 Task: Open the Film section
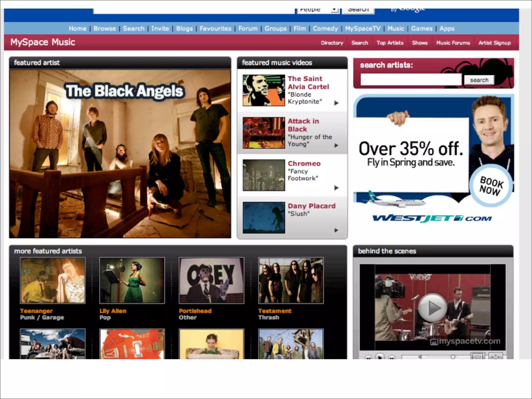click(x=300, y=29)
